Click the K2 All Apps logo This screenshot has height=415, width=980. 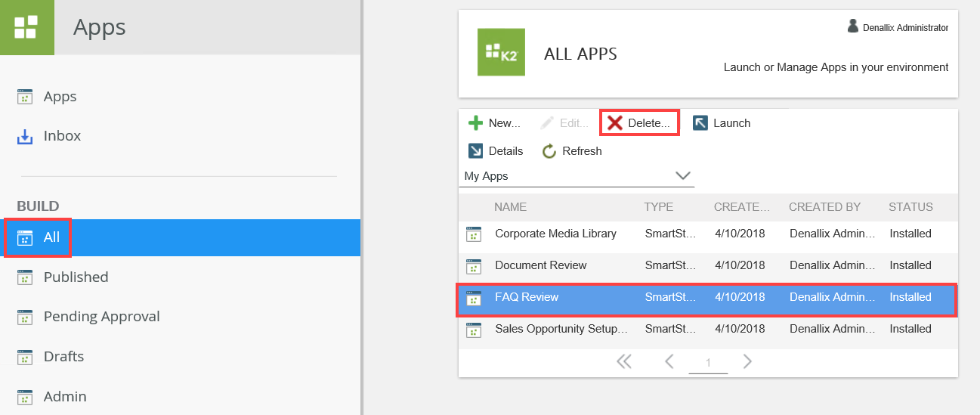501,52
